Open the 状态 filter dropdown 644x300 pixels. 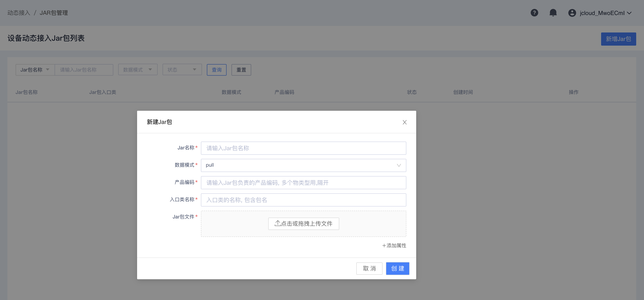pos(182,70)
